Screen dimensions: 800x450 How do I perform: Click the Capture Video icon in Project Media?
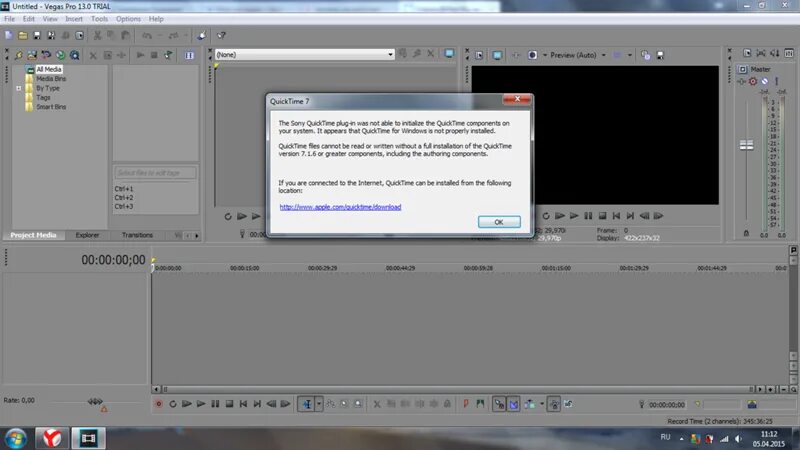click(32, 55)
